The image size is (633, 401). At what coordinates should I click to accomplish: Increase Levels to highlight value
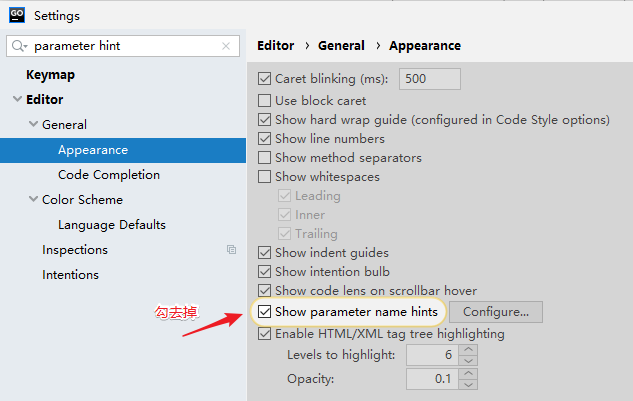[469, 350]
